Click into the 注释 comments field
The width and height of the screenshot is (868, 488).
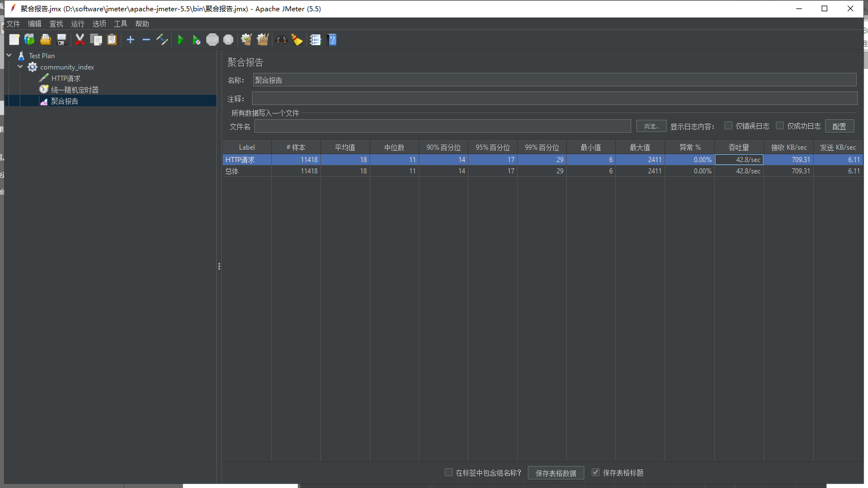click(554, 98)
